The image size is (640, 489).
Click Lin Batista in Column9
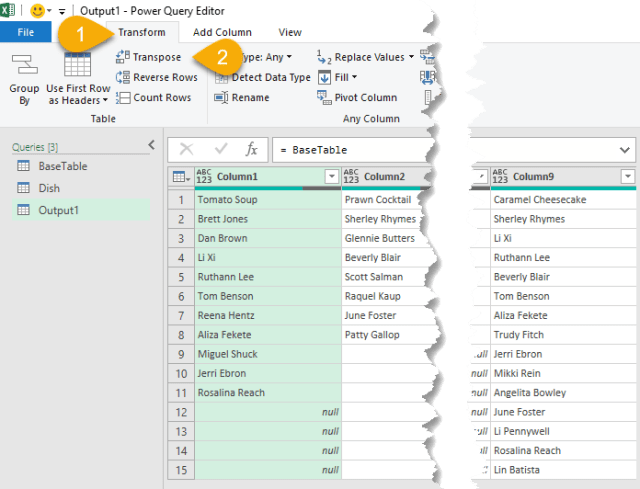tap(563, 470)
